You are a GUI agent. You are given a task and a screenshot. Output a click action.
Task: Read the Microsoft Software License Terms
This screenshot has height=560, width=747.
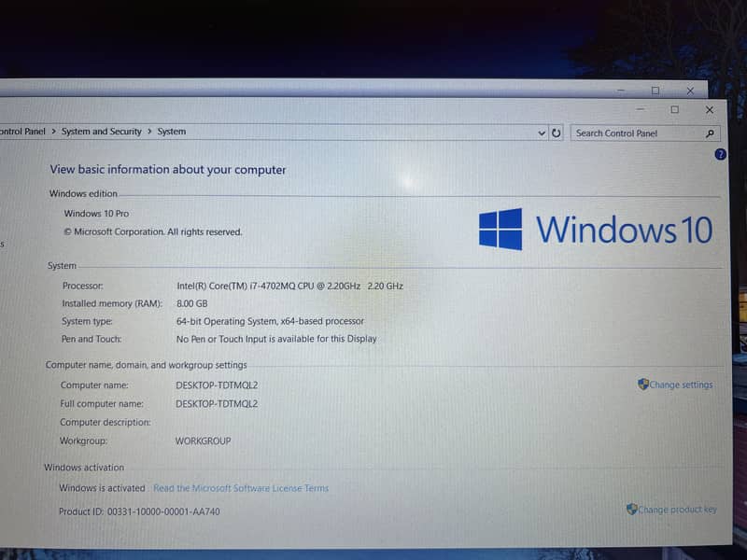pos(241,488)
